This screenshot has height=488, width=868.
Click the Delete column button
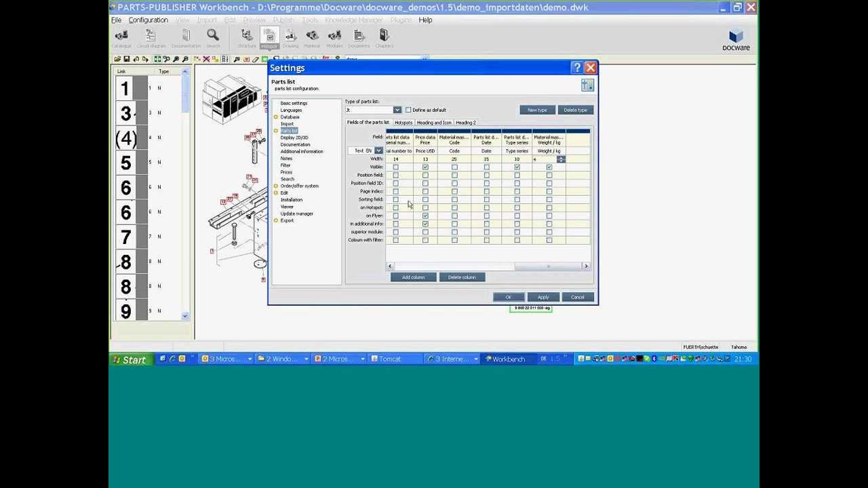click(x=462, y=277)
